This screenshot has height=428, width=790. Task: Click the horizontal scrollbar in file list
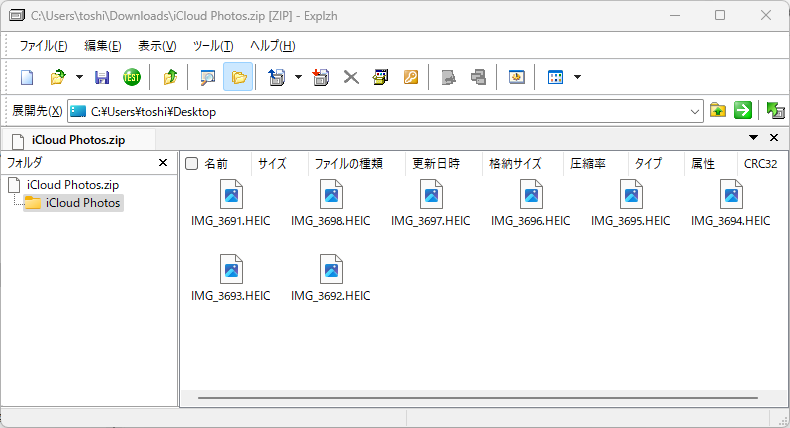(x=478, y=398)
